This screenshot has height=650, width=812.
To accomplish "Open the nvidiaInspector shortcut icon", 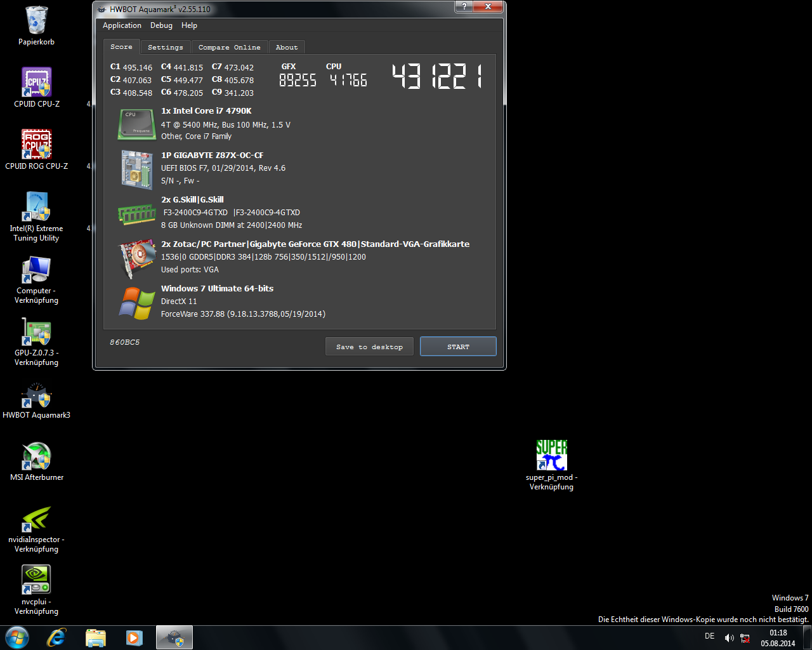I will pos(37,518).
